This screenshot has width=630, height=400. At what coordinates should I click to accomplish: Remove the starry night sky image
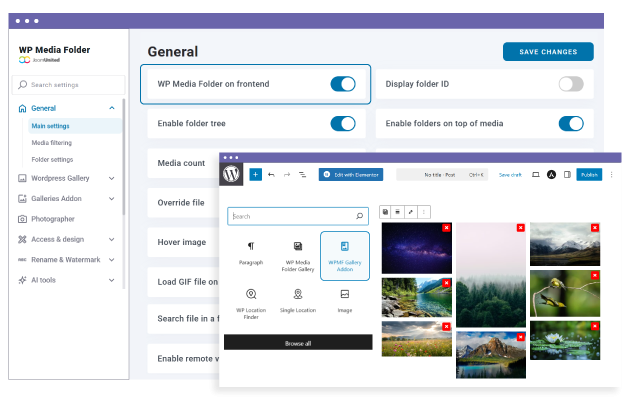[x=446, y=228]
